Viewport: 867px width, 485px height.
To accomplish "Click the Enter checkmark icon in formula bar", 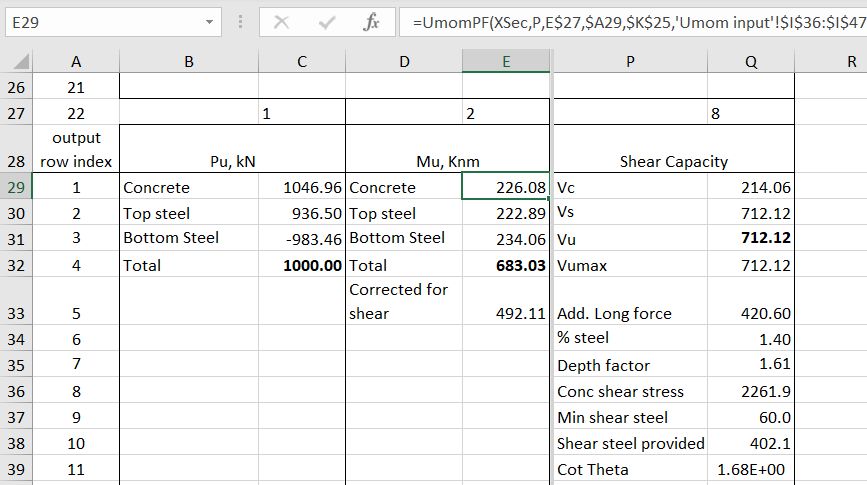I will (x=327, y=21).
